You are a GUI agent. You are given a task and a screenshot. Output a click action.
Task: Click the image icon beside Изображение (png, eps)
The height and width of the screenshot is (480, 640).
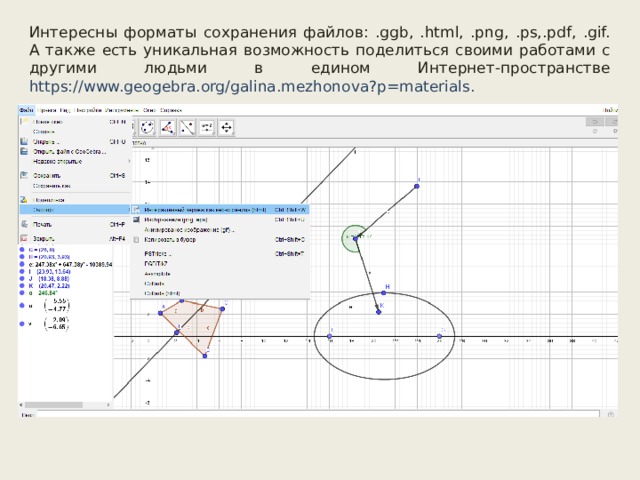[x=136, y=220]
